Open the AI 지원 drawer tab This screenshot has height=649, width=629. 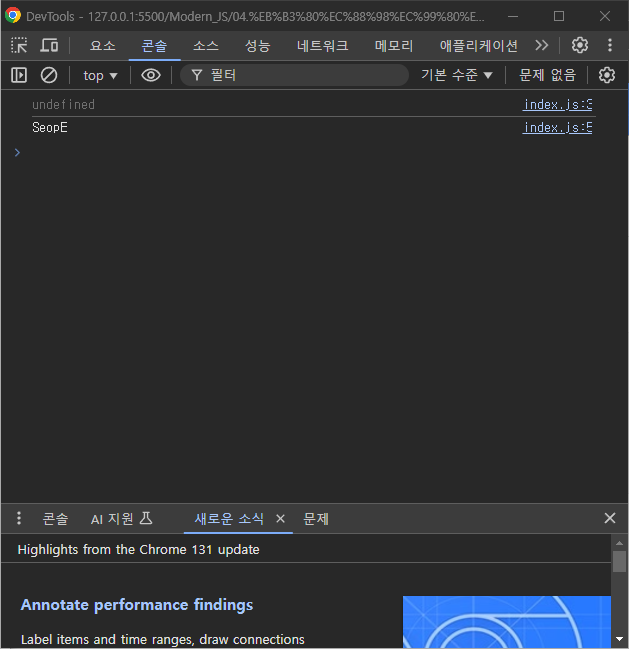(x=122, y=519)
